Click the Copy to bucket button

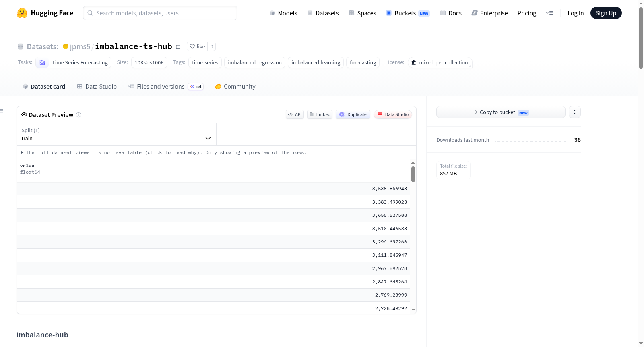click(501, 112)
